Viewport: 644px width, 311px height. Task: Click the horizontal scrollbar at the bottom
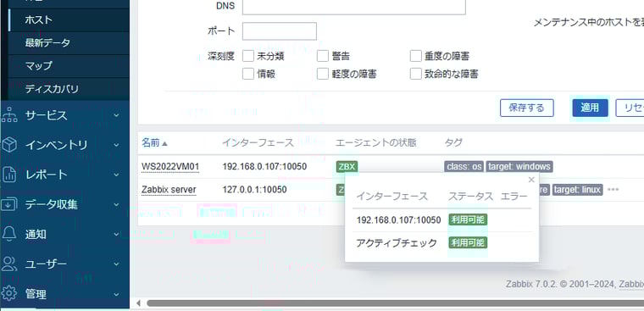394,303
